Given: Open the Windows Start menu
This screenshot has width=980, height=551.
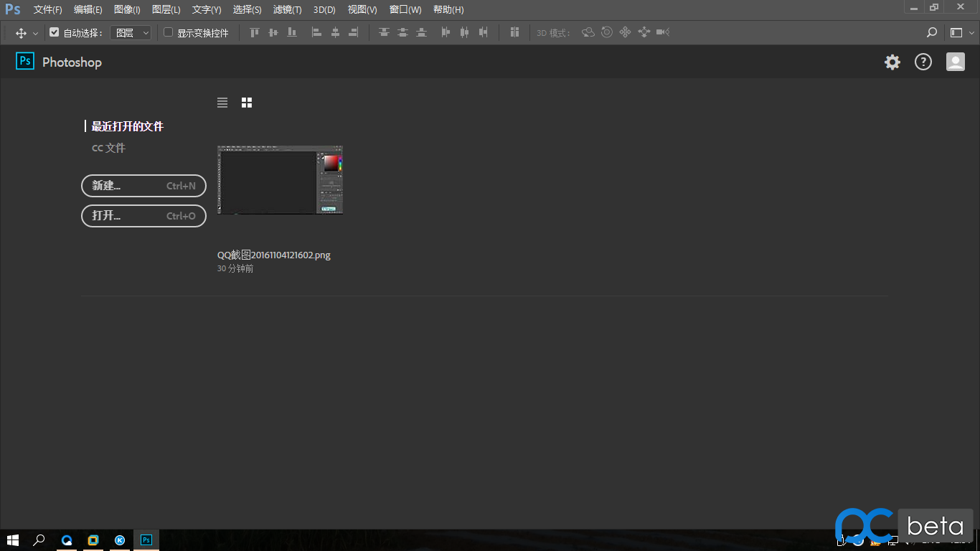Looking at the screenshot, I should [x=13, y=540].
